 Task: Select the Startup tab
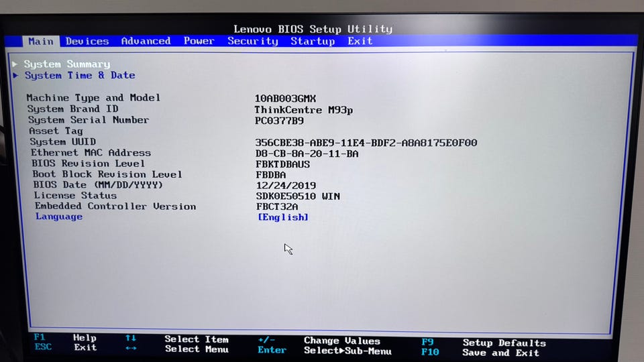pos(313,41)
